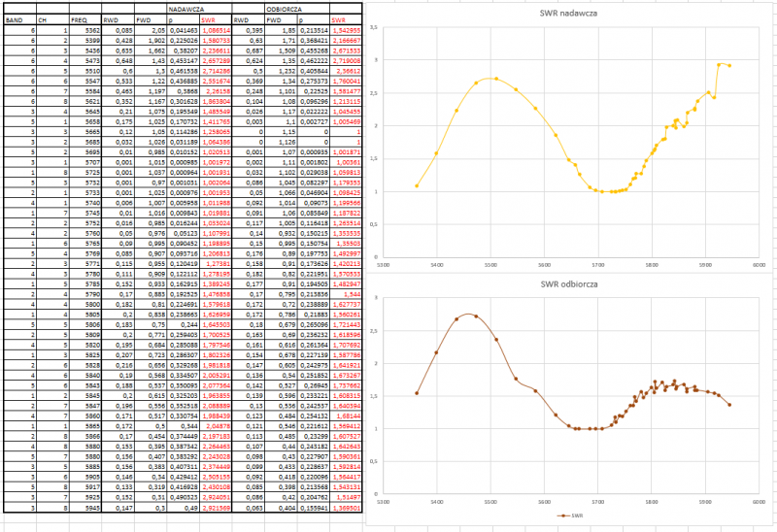The height and width of the screenshot is (532, 777).
Task: Click the cell containing 1,369501
Action: tap(346, 507)
